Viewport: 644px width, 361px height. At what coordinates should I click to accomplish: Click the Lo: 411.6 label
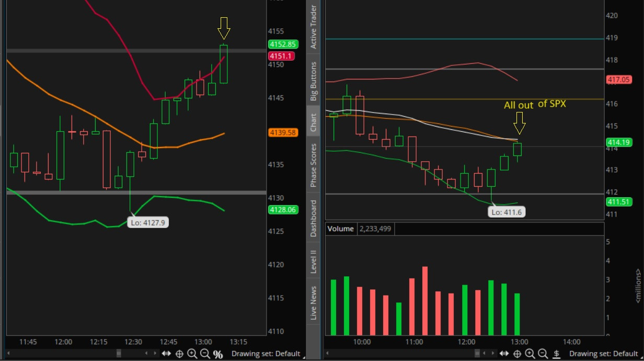coord(508,212)
